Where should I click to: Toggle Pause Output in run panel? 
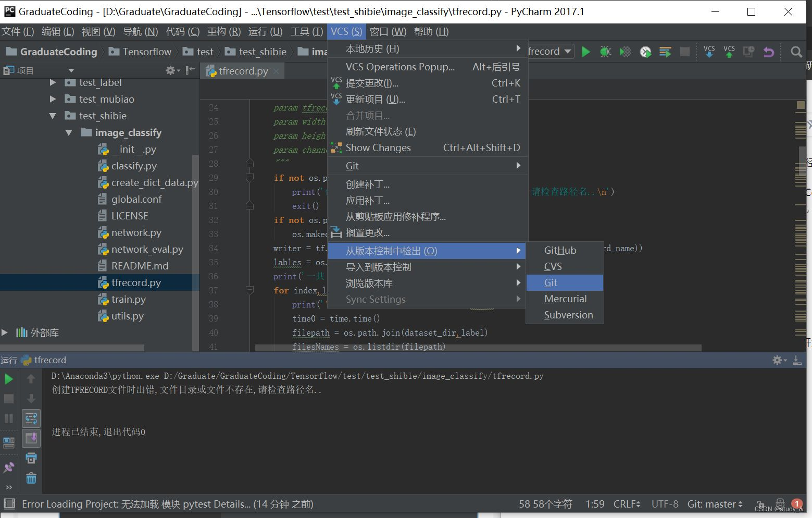[x=8, y=418]
